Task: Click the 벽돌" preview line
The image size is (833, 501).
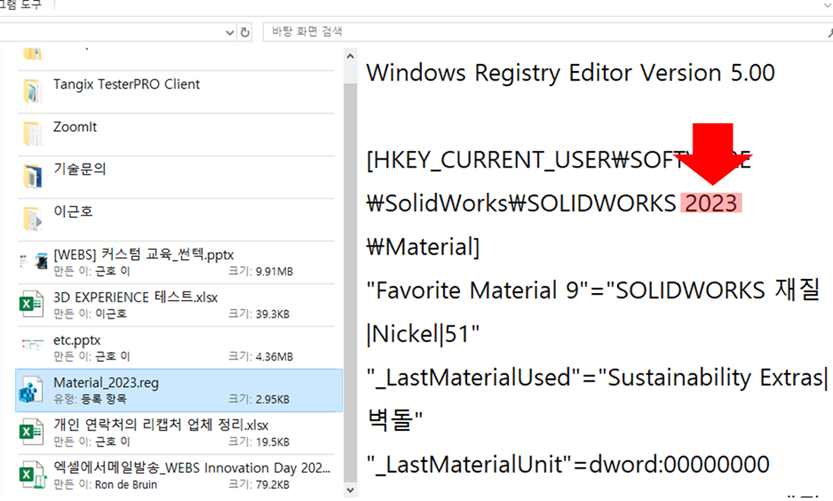Action: tap(395, 421)
